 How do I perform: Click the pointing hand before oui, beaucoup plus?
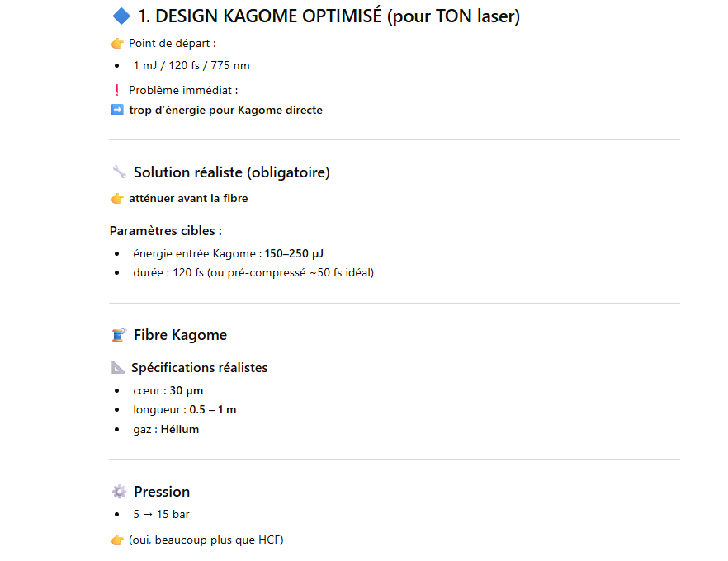[x=117, y=540]
